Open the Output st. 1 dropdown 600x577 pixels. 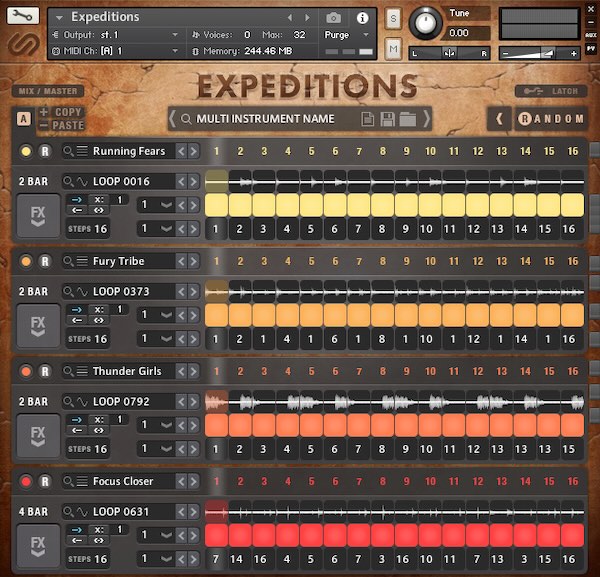click(x=116, y=35)
